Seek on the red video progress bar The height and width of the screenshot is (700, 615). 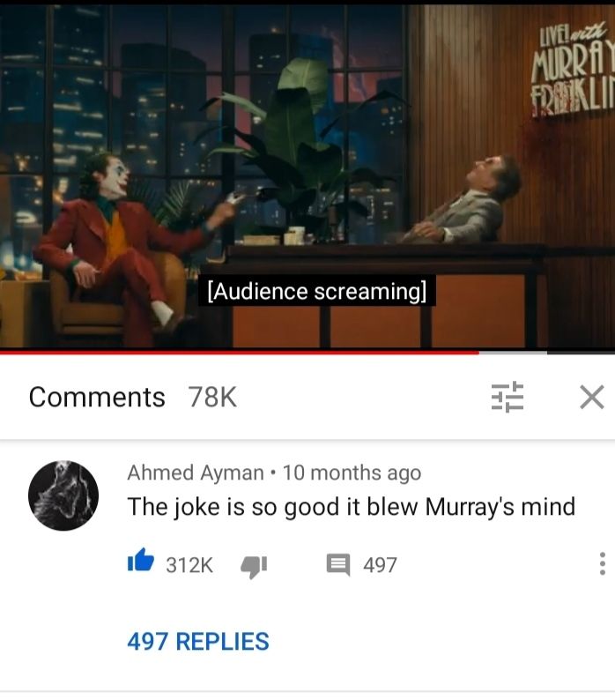[240, 353]
